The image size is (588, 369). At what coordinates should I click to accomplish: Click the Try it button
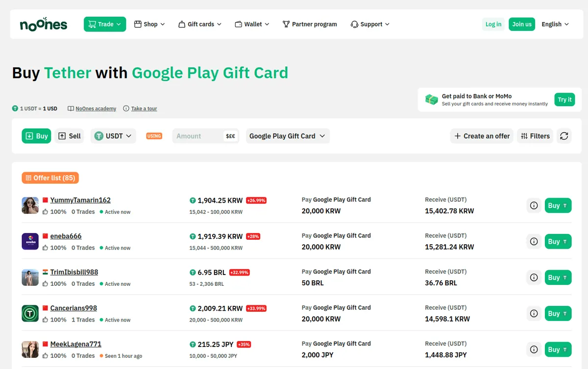click(x=564, y=99)
